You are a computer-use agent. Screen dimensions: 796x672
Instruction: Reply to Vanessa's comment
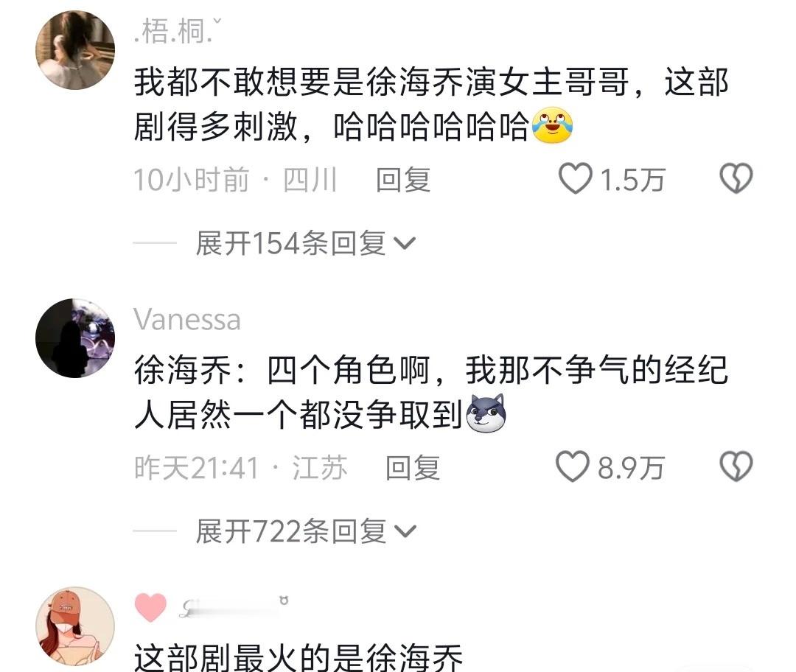(413, 467)
